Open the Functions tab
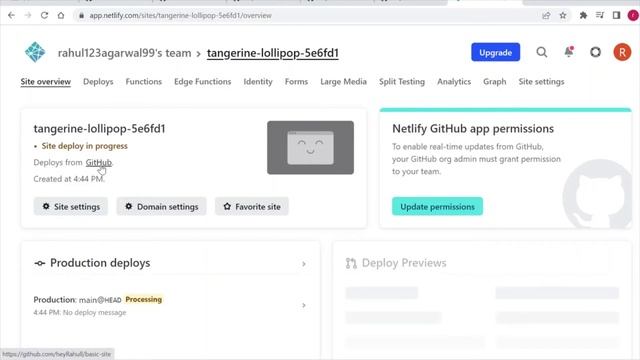 (x=144, y=82)
